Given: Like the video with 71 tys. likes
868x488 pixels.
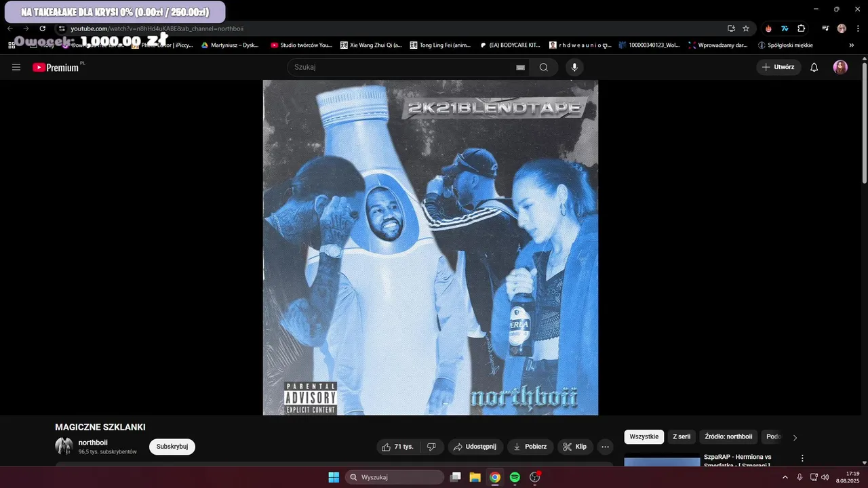Looking at the screenshot, I should 397,447.
